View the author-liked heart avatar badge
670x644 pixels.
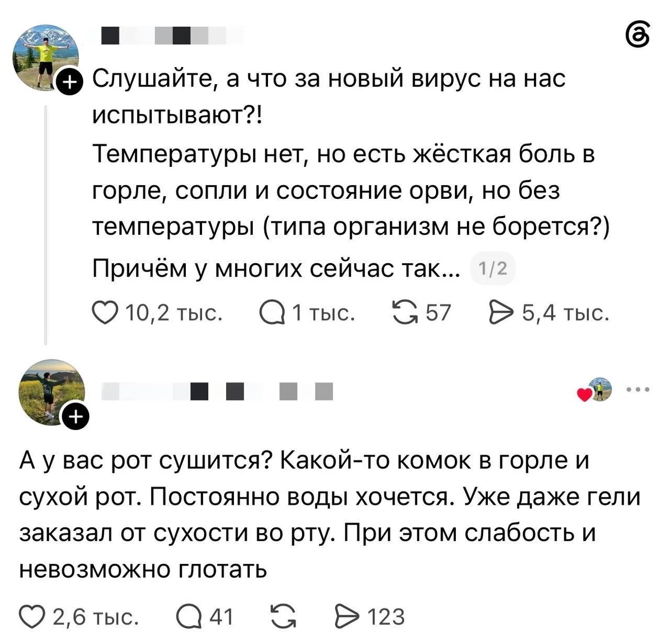pos(595,389)
